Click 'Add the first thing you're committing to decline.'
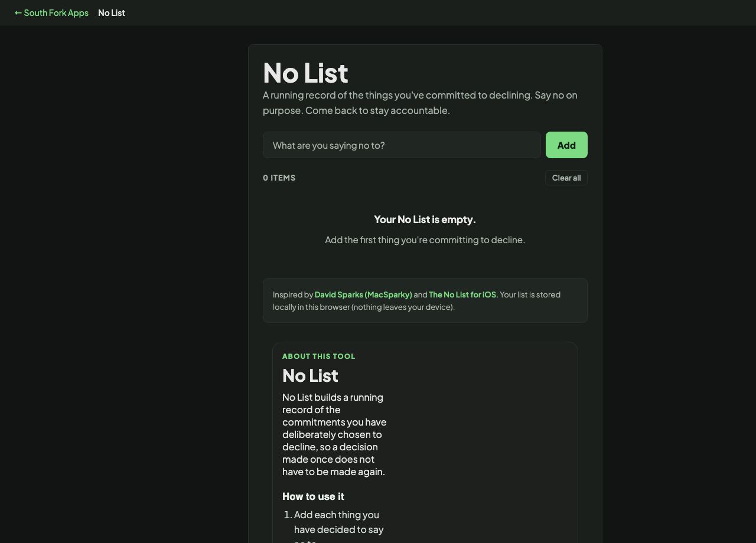This screenshot has height=543, width=756. [425, 240]
